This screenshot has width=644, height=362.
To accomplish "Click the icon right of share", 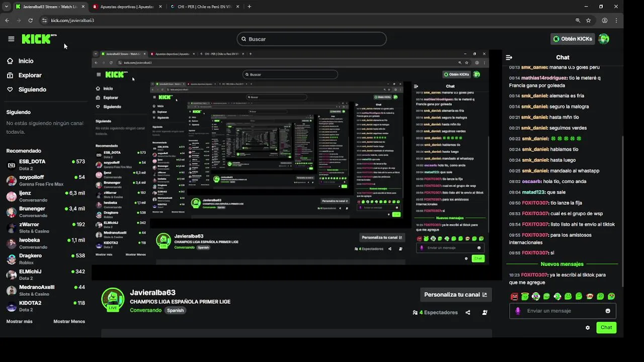I will pyautogui.click(x=485, y=312).
